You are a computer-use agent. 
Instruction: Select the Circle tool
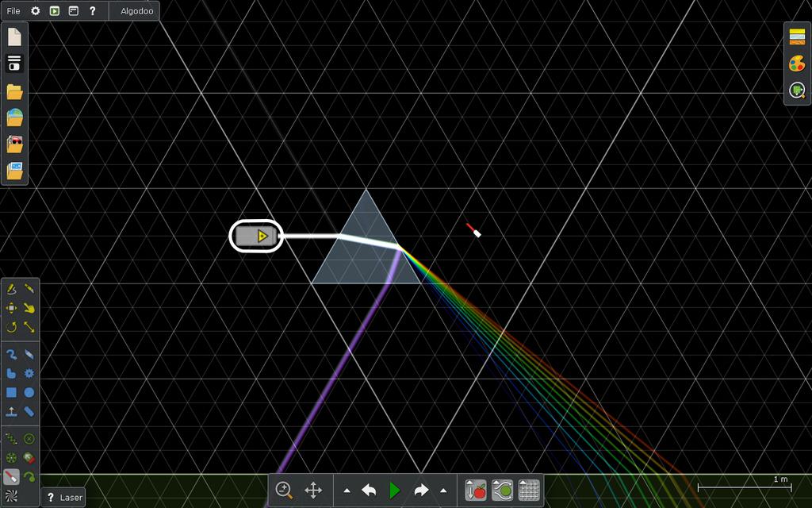(29, 392)
